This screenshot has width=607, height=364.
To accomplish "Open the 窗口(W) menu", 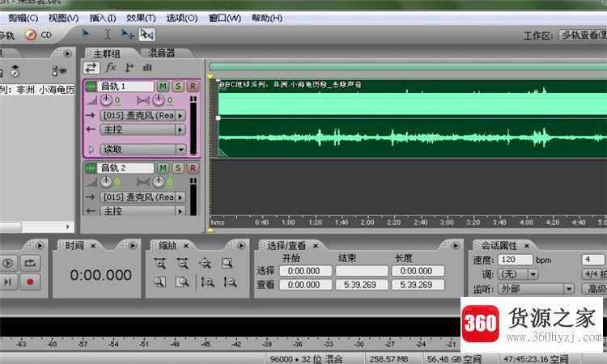I will (x=224, y=18).
